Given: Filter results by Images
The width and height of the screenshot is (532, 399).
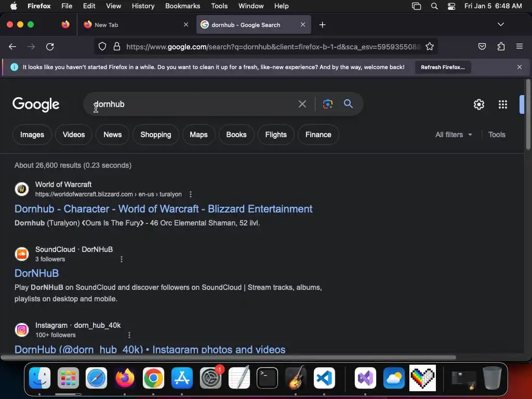Looking at the screenshot, I should pyautogui.click(x=32, y=135).
